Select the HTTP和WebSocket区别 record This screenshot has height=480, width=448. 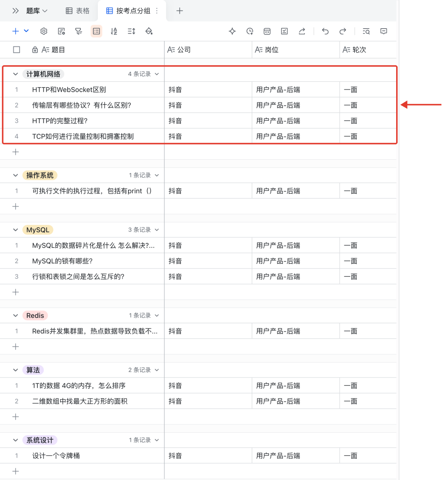tap(69, 90)
